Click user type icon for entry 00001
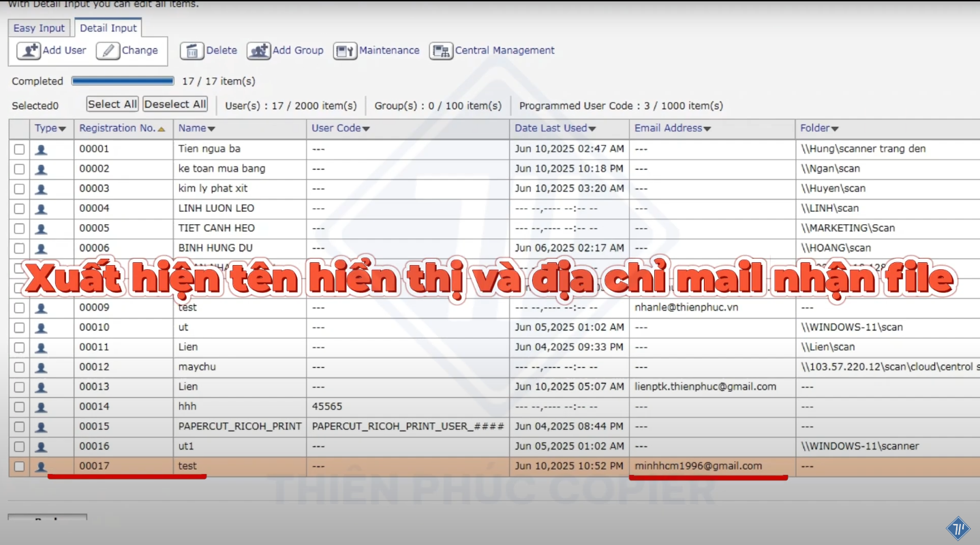 tap(41, 149)
